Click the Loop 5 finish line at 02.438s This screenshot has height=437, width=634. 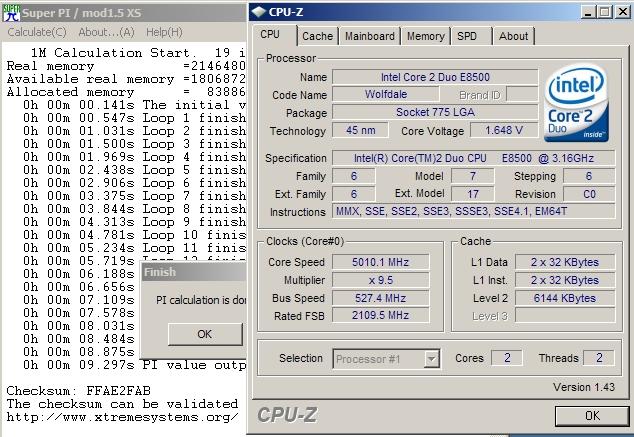(134, 170)
